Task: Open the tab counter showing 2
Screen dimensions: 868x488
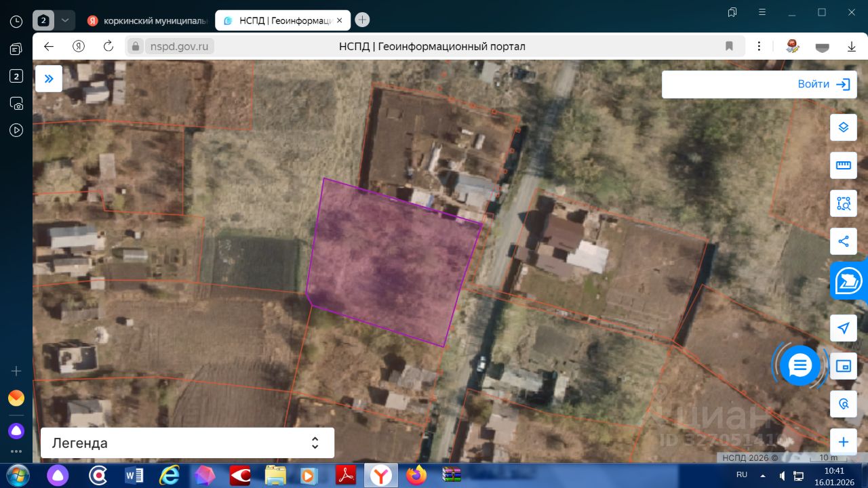Action: tap(43, 20)
